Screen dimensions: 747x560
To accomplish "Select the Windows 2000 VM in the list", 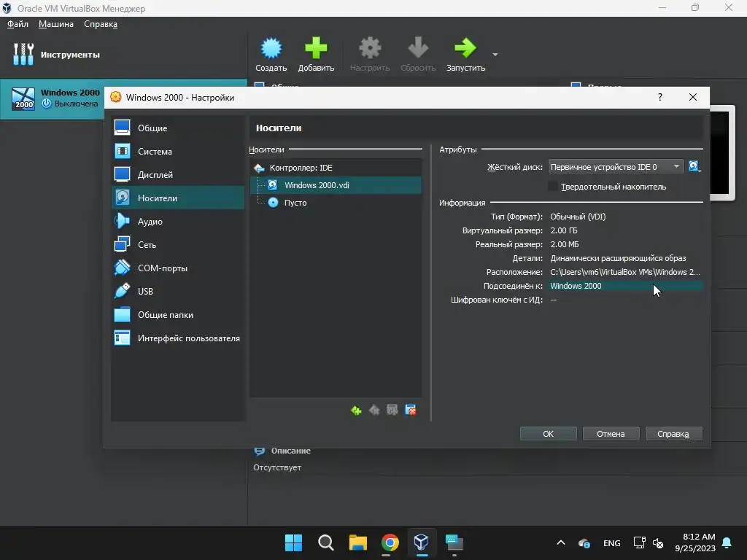I will pyautogui.click(x=53, y=98).
